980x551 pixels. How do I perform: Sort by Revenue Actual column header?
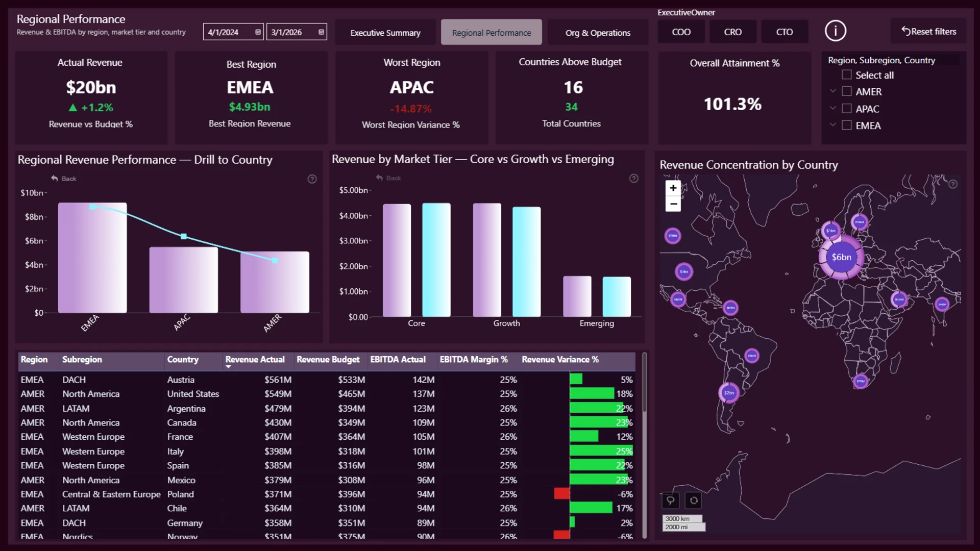click(255, 360)
